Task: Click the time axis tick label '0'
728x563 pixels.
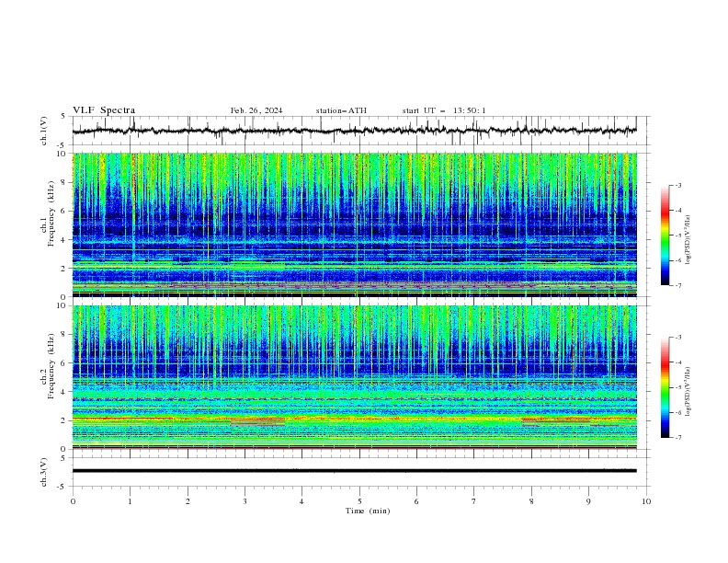Action: coord(73,501)
